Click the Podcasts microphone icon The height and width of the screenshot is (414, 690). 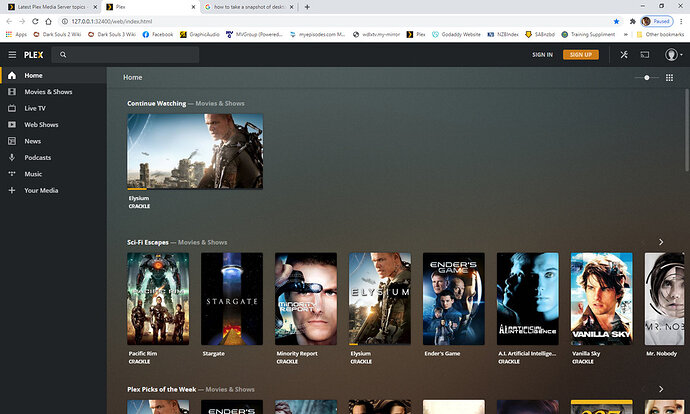pyautogui.click(x=12, y=158)
